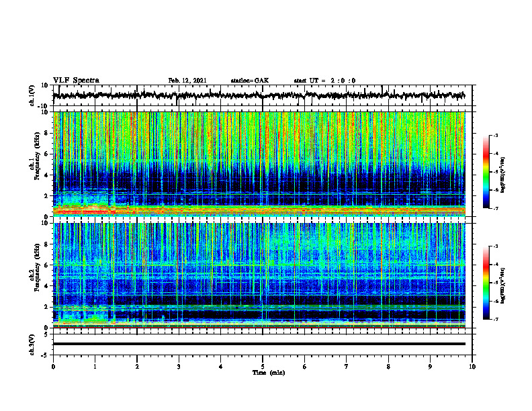The width and height of the screenshot is (532, 411).
Task: Click the time axis tick label "5"
Action: pyautogui.click(x=263, y=367)
